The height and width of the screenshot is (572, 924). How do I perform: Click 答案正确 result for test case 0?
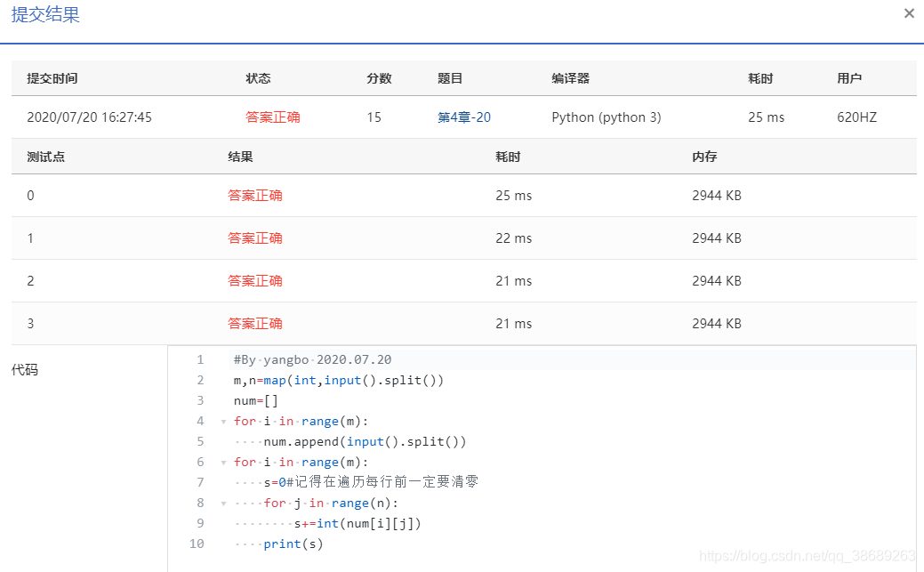(x=254, y=195)
